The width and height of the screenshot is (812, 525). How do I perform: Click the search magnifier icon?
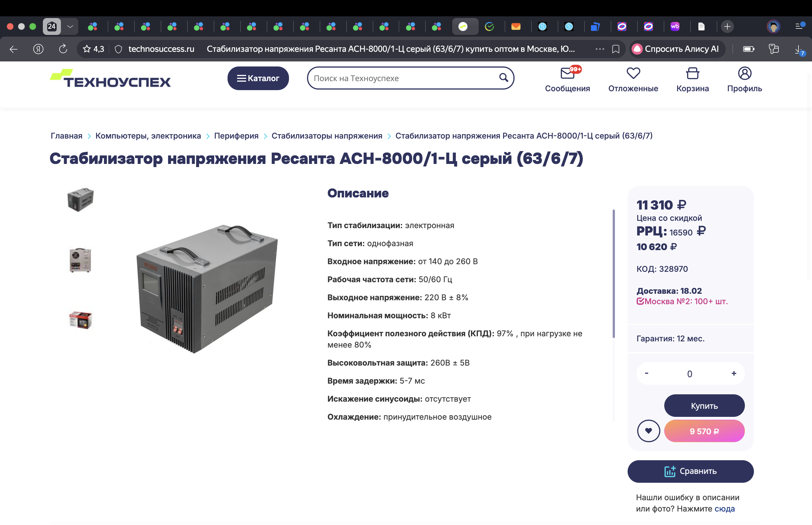(503, 78)
